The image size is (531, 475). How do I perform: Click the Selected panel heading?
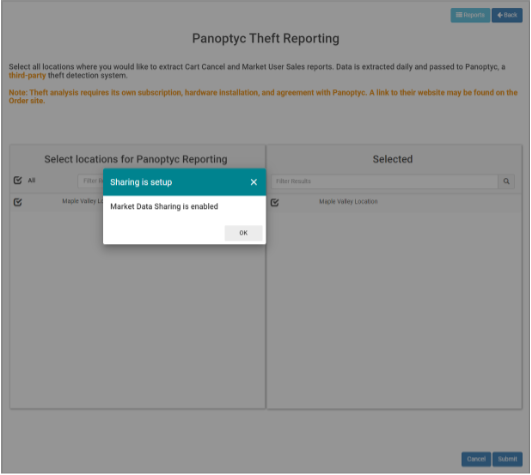(x=392, y=159)
